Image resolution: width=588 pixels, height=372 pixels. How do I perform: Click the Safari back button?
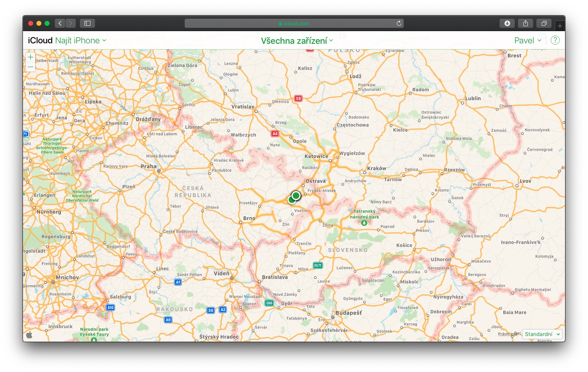coord(60,23)
